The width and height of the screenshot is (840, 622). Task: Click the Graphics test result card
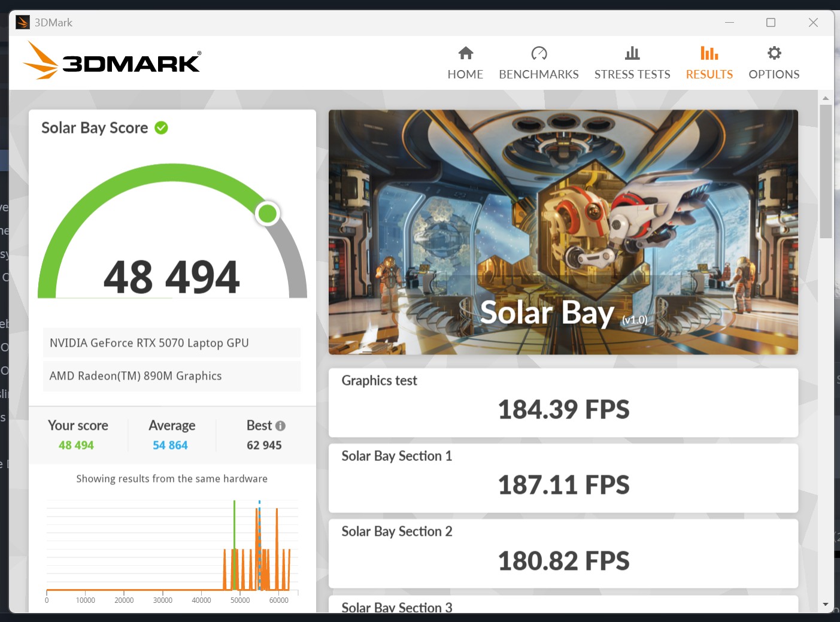(563, 402)
